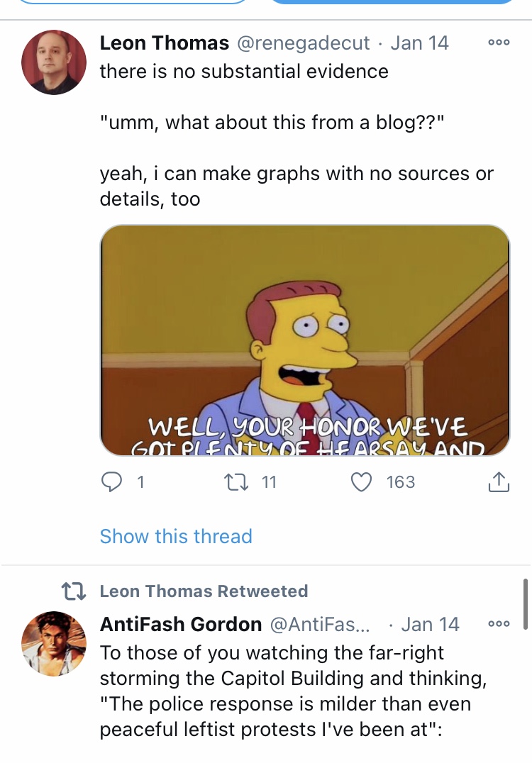Open the Simpsons lawyer meme image
Viewport: 532px width, 763px height.
305,340
